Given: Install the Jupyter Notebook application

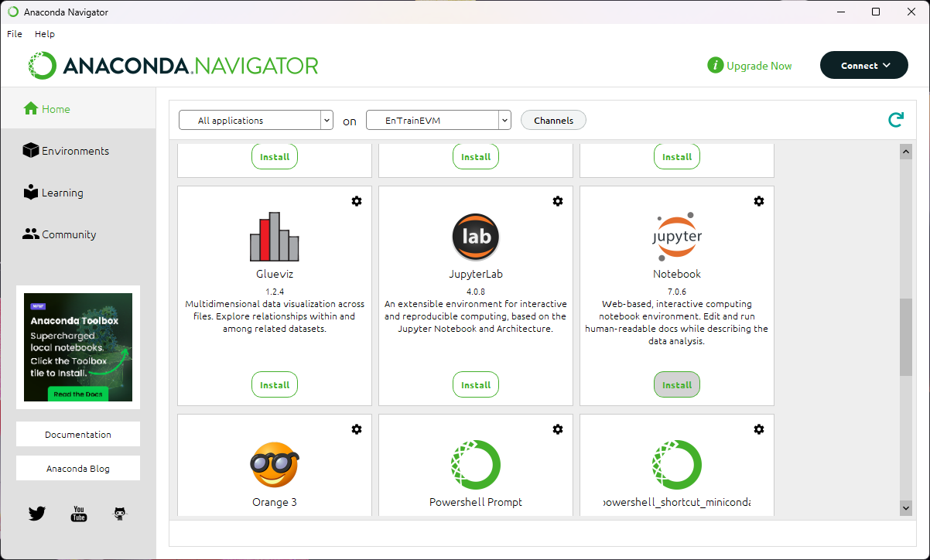Looking at the screenshot, I should (x=676, y=384).
